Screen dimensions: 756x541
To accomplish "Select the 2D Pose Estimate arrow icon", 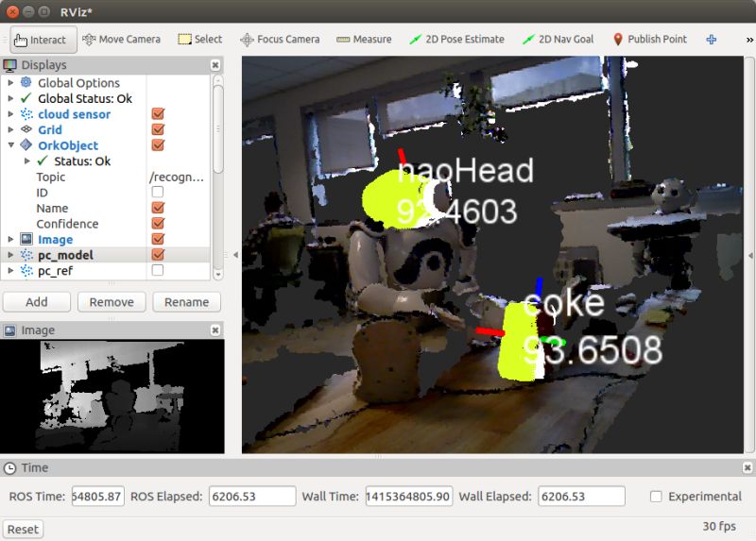I will [415, 40].
